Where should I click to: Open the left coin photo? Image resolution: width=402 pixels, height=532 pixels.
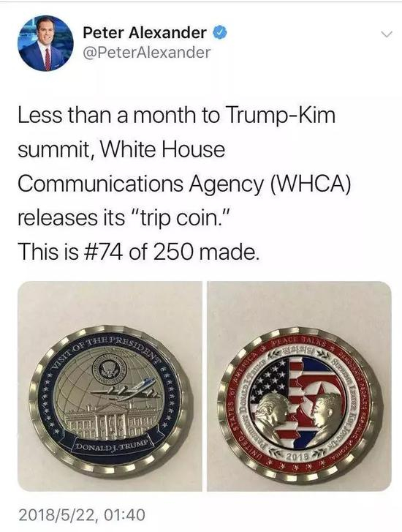point(110,386)
